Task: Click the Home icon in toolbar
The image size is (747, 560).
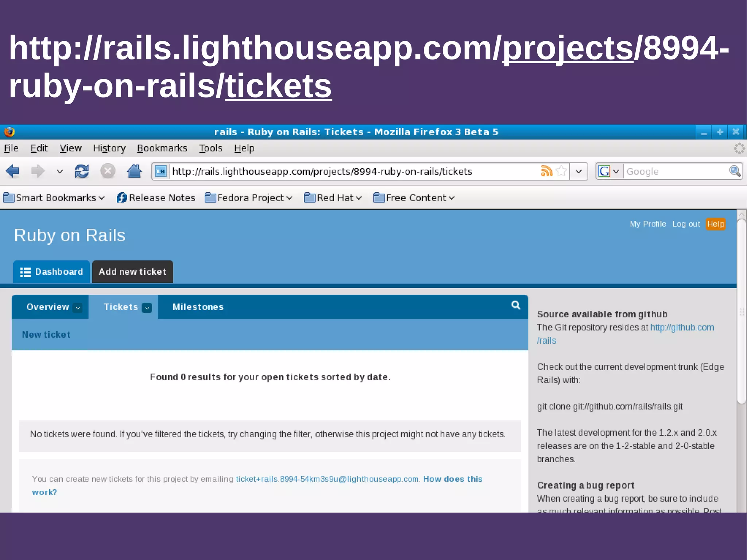Action: (x=134, y=171)
